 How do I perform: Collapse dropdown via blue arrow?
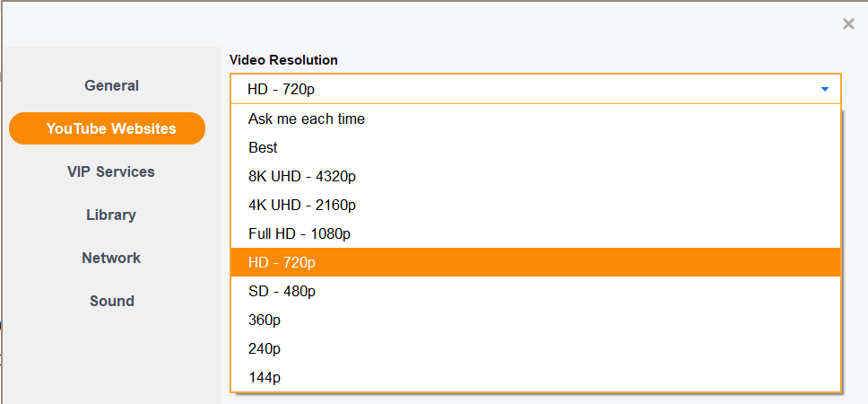(x=824, y=89)
